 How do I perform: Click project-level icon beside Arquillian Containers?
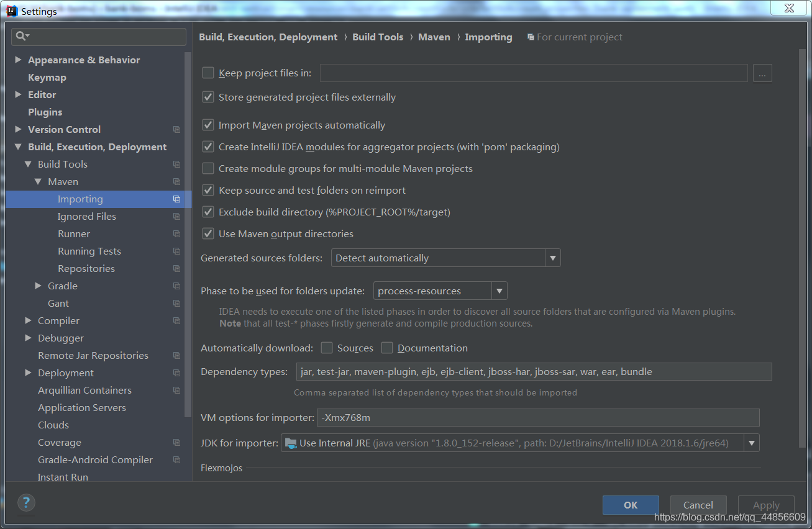click(176, 391)
